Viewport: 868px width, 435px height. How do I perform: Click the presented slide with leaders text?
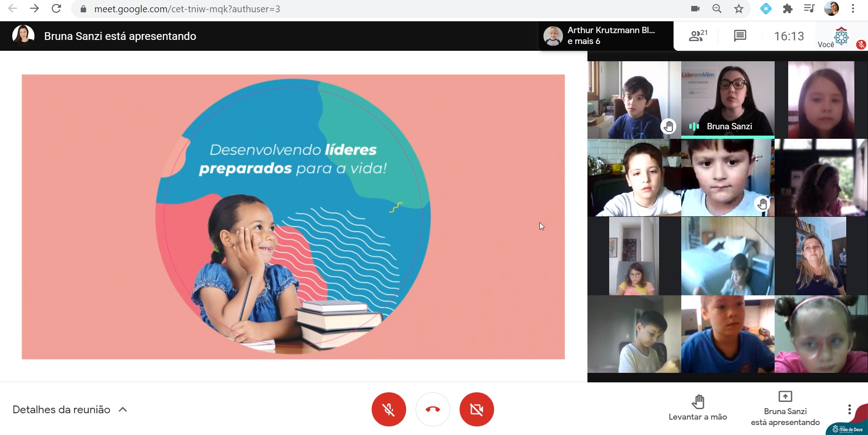pyautogui.click(x=293, y=217)
